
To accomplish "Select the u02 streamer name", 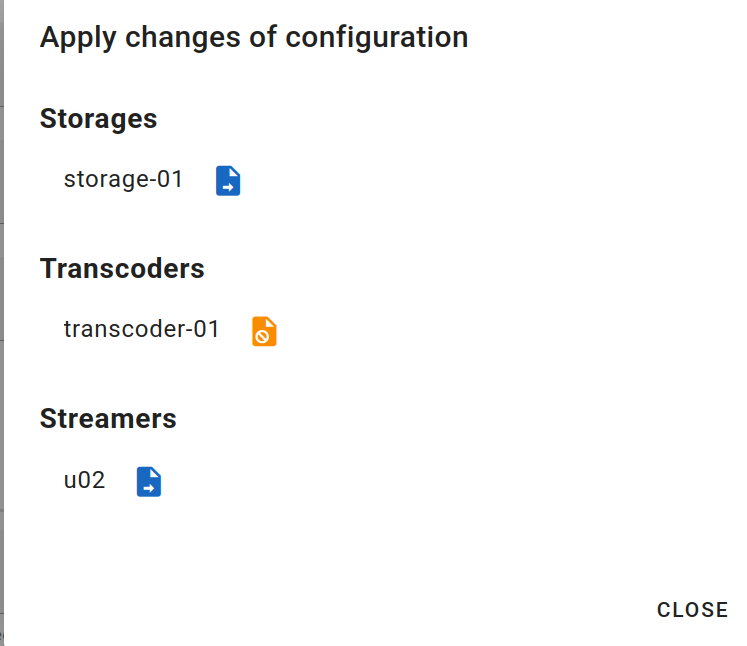I will (84, 480).
